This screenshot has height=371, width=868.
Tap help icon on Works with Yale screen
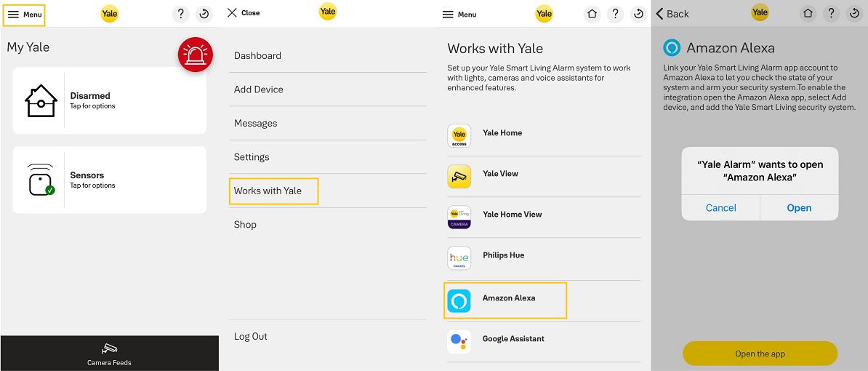[x=616, y=14]
